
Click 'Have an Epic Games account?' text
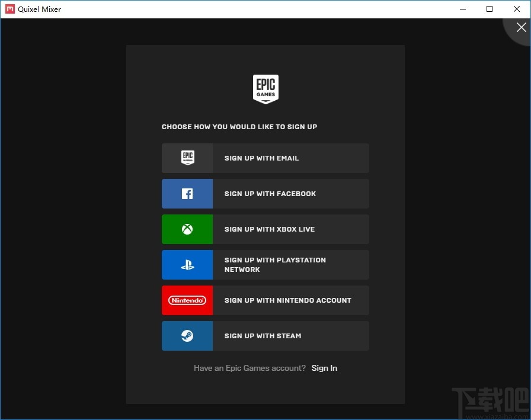pos(249,368)
